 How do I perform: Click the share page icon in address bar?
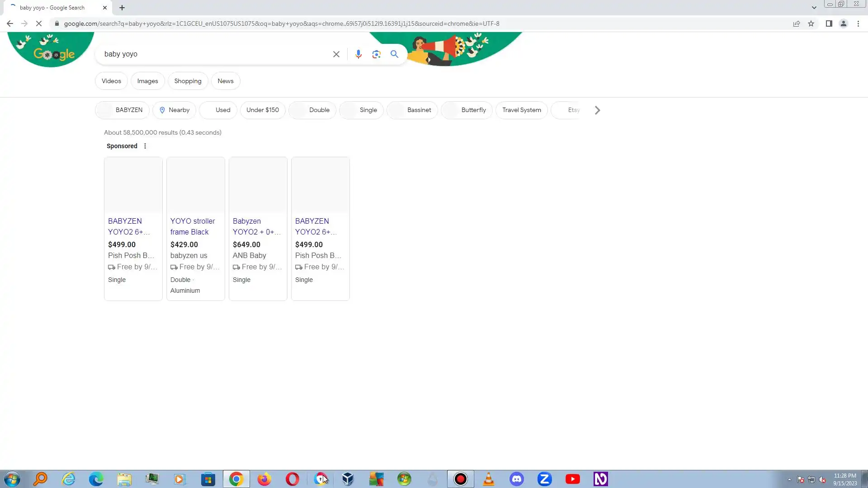pos(796,23)
